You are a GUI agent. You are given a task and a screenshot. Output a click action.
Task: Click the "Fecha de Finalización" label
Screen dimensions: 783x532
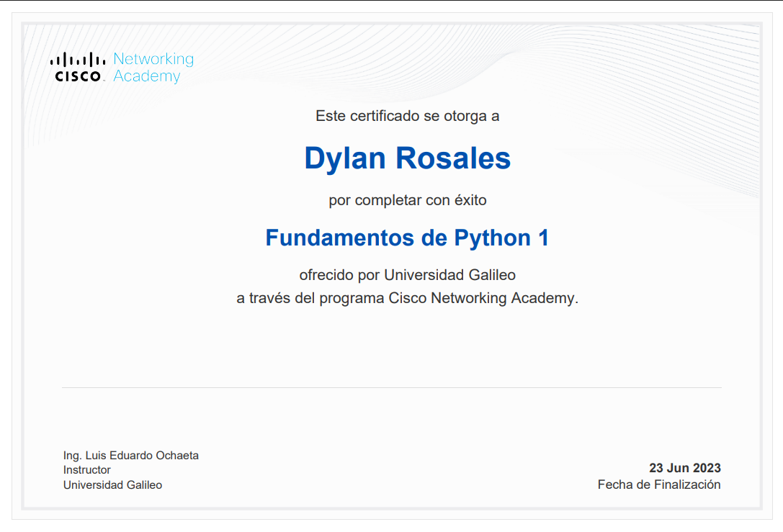659,484
